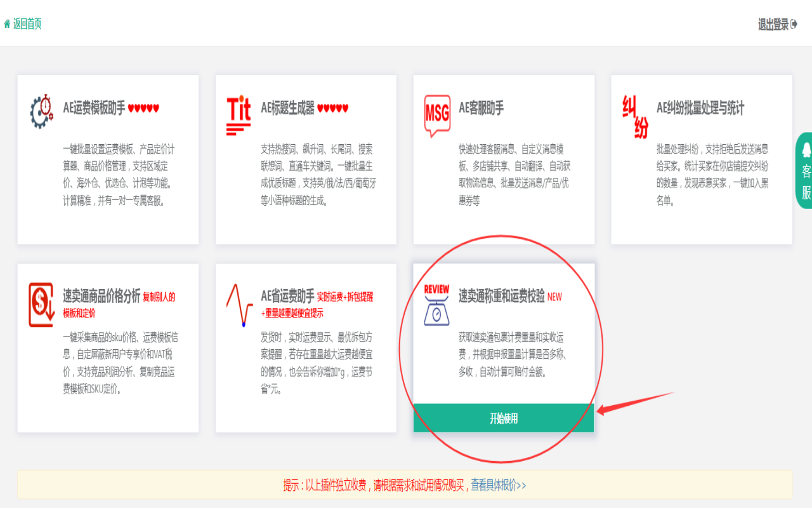812x508 pixels.
Task: Open the AE标题生成器 Tit icon
Action: click(x=239, y=116)
